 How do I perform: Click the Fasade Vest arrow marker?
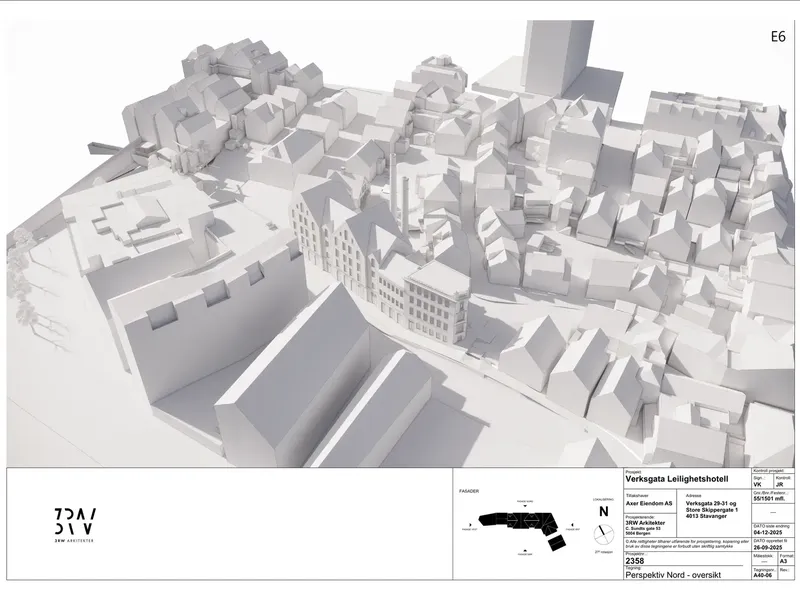(470, 524)
